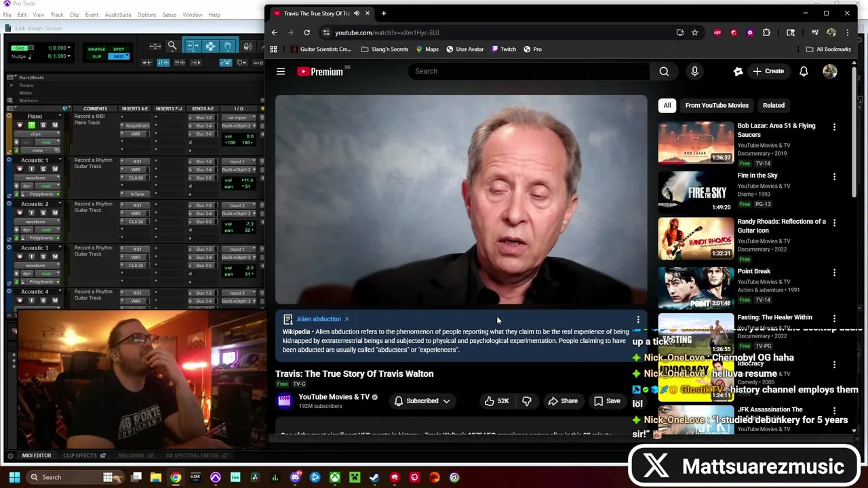Select the Trim tool in Pro Tools

tap(193, 46)
